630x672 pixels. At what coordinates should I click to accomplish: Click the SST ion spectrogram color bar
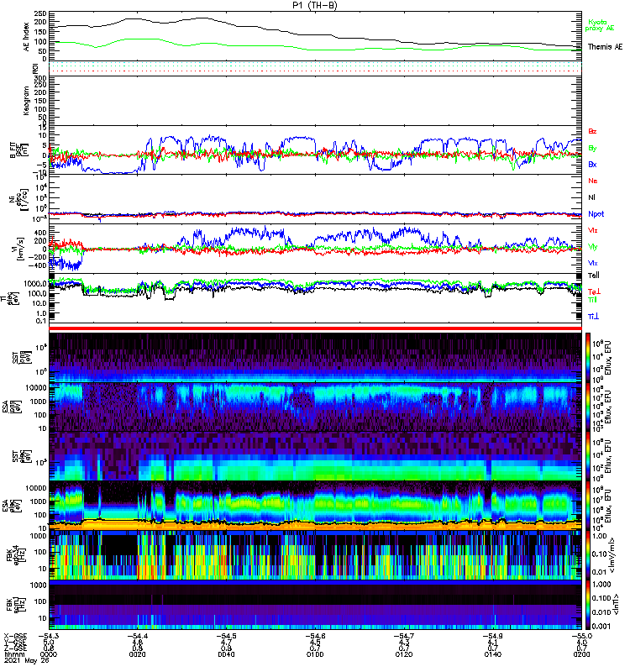pyautogui.click(x=588, y=358)
